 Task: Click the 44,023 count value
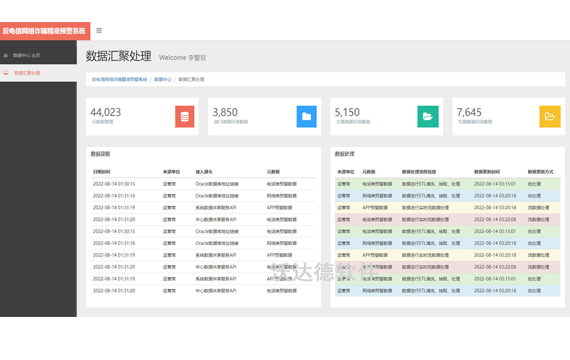[x=105, y=112]
